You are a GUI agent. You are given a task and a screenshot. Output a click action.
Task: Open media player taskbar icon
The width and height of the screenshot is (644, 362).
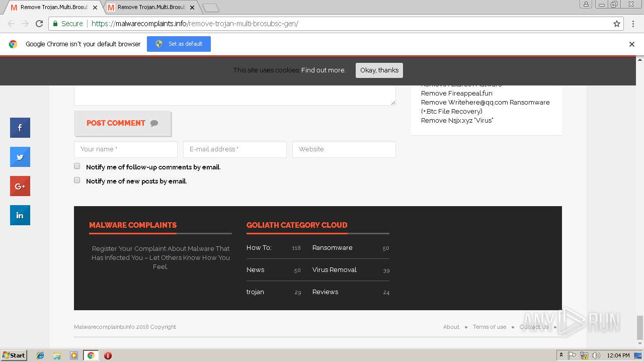coord(74,355)
